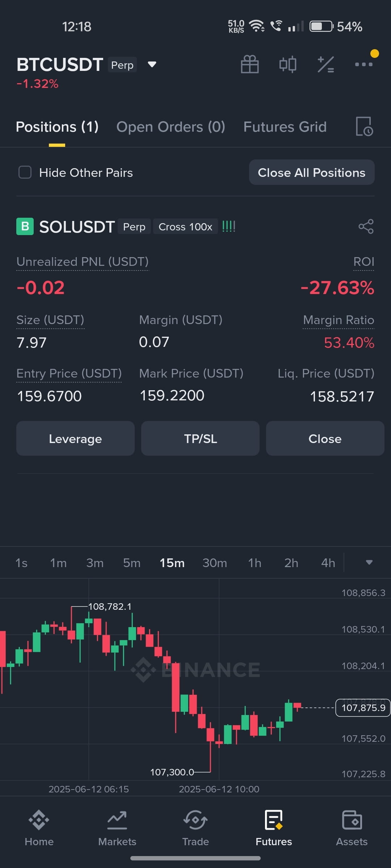Image resolution: width=391 pixels, height=868 pixels.
Task: Open the Assets wallet icon
Action: click(x=352, y=820)
